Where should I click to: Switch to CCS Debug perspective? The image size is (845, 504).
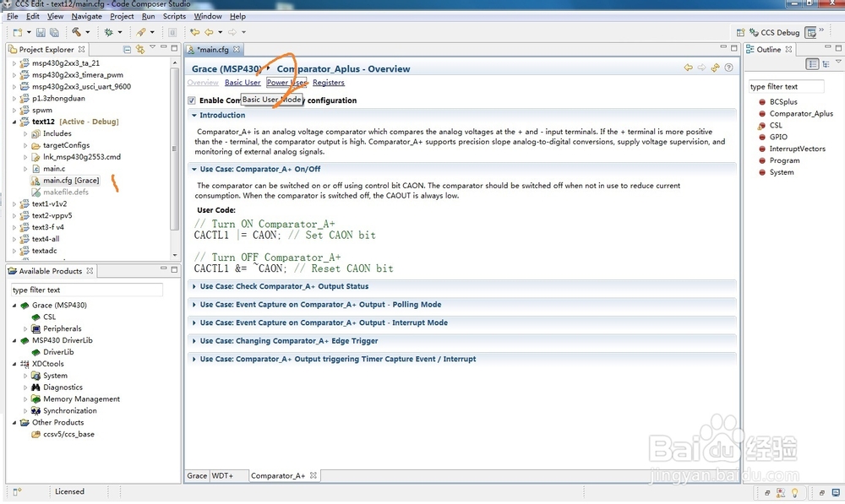pyautogui.click(x=774, y=32)
